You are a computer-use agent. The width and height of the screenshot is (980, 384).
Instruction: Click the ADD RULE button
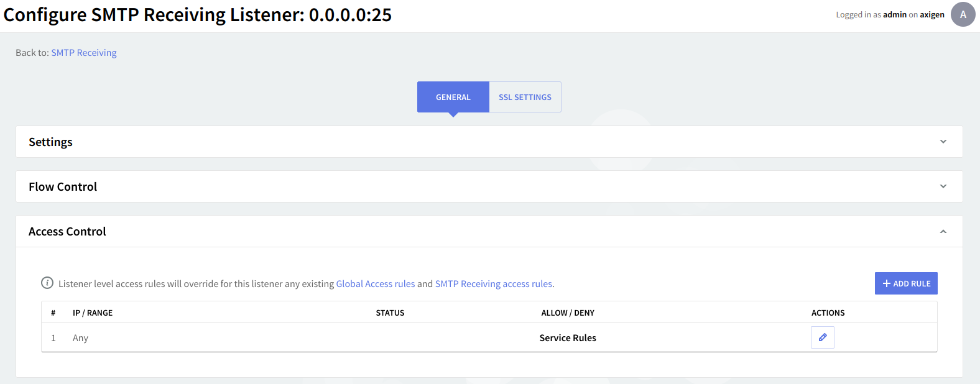point(906,283)
